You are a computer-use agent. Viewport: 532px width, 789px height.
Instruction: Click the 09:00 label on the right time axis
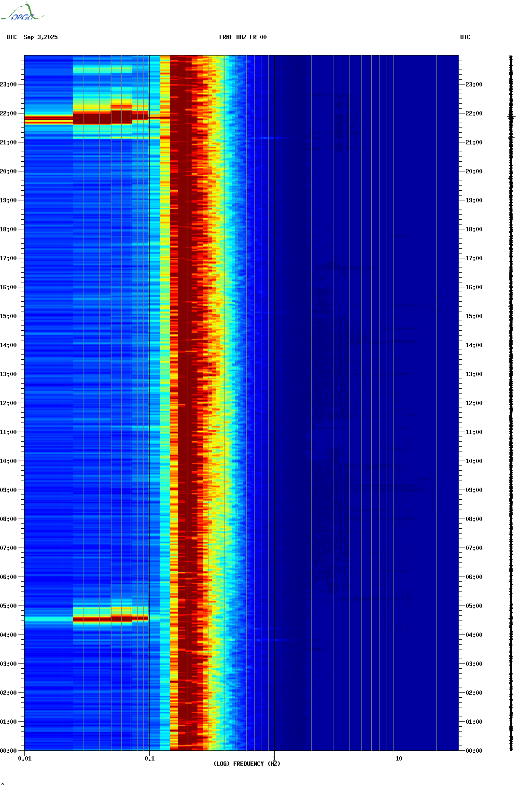pyautogui.click(x=474, y=490)
